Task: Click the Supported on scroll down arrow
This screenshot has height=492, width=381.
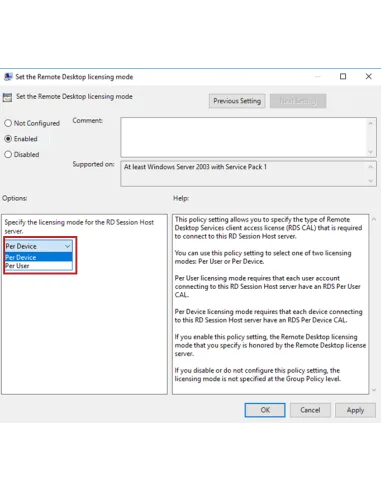Action: coord(371,181)
